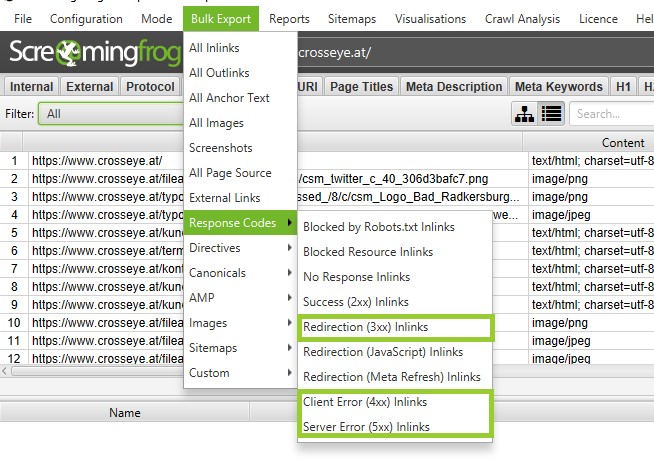Image resolution: width=654 pixels, height=463 pixels.
Task: Click the Name column header
Action: point(124,413)
